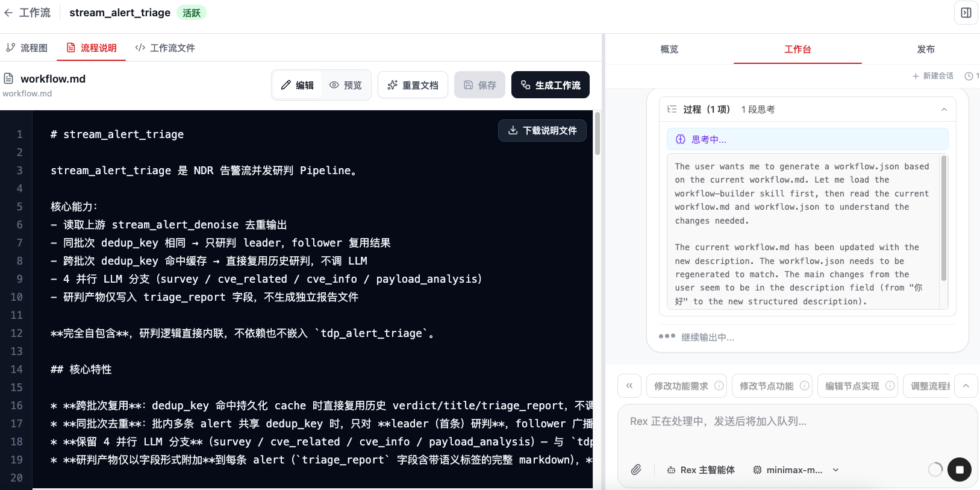Screen dimensions: 980x490
Task: Open conversation history clock icon
Action: [x=969, y=76]
